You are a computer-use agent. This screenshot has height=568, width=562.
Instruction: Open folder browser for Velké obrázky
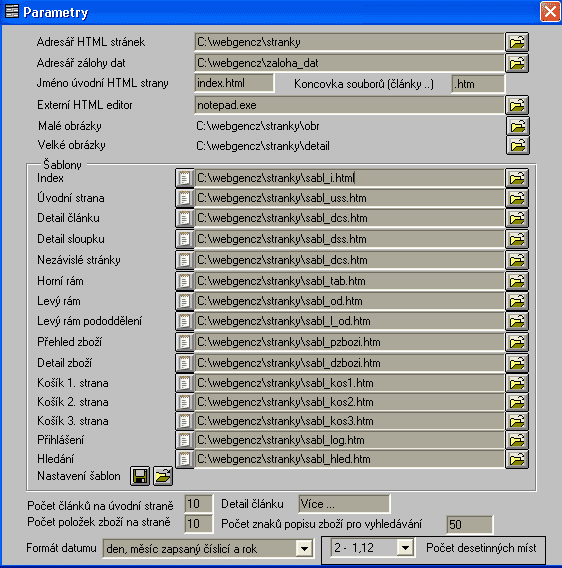tap(518, 145)
